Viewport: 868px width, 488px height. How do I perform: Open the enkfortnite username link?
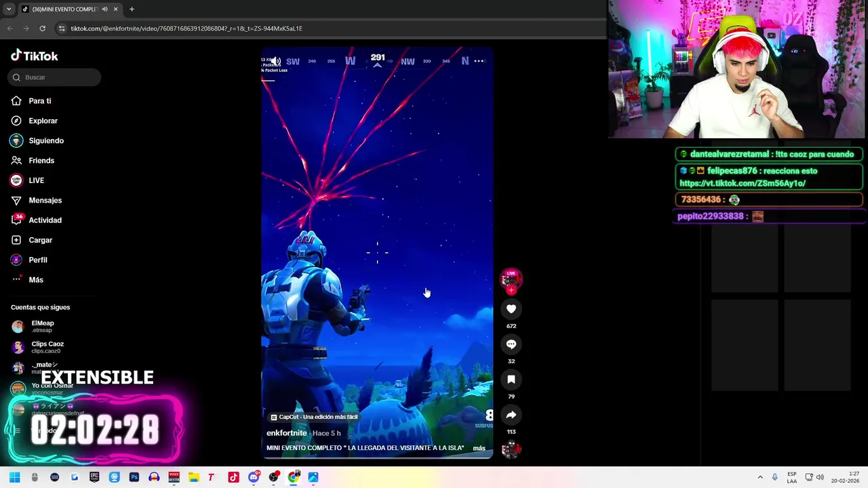tap(287, 433)
